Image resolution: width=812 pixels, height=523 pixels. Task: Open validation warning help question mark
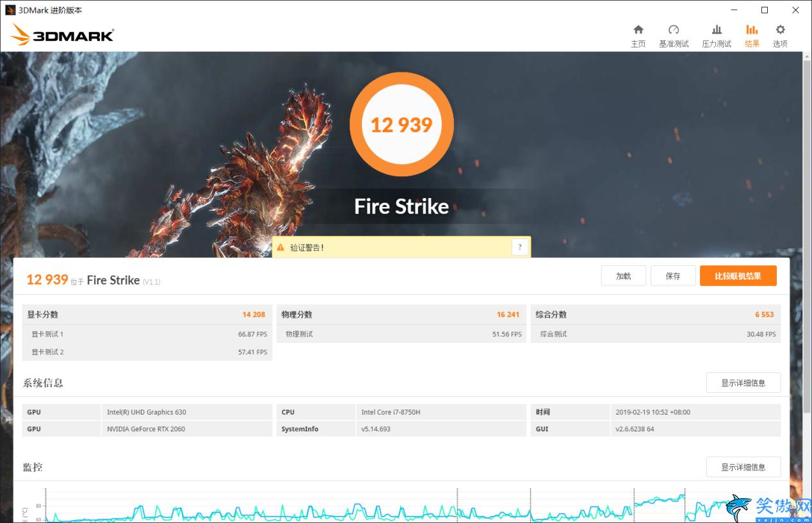pos(519,247)
